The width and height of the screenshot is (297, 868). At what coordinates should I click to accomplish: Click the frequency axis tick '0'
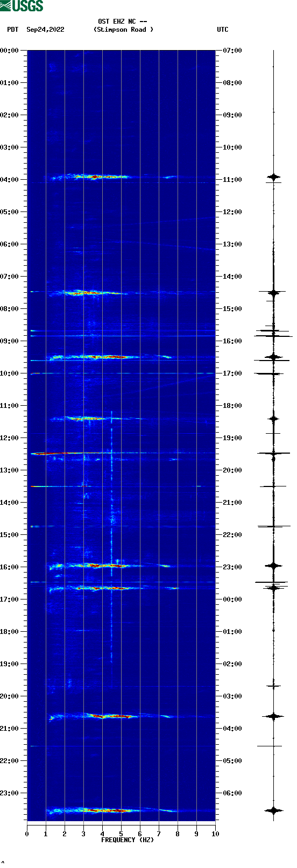pos(27,834)
